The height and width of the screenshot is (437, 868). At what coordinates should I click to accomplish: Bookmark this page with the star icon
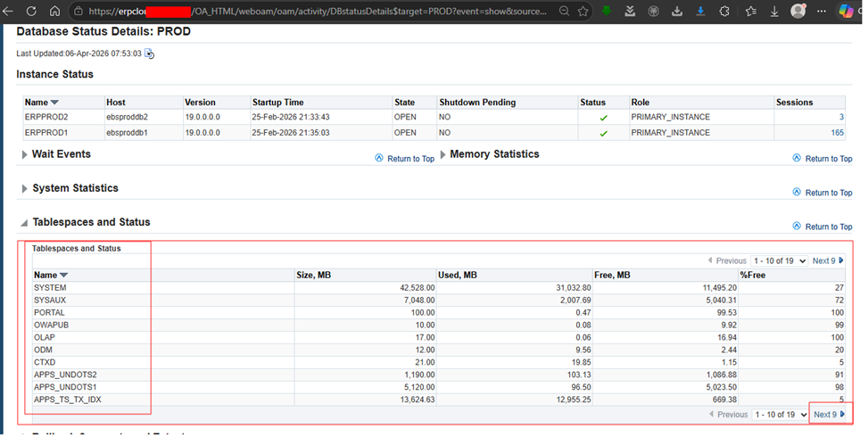(x=583, y=12)
